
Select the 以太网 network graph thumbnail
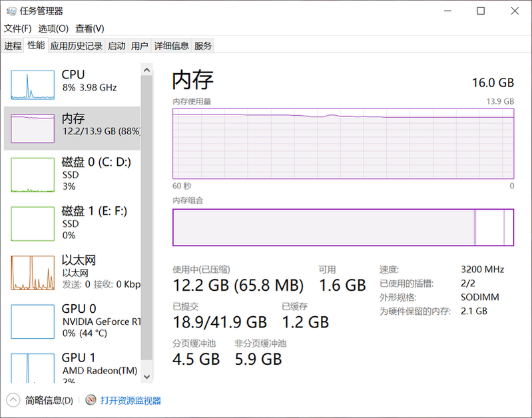[x=32, y=273]
